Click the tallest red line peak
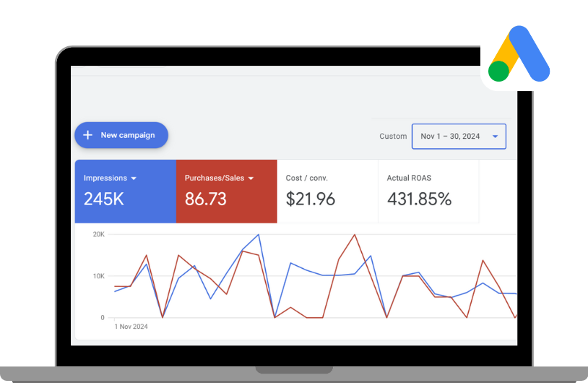The height and width of the screenshot is (383, 588). click(x=354, y=235)
